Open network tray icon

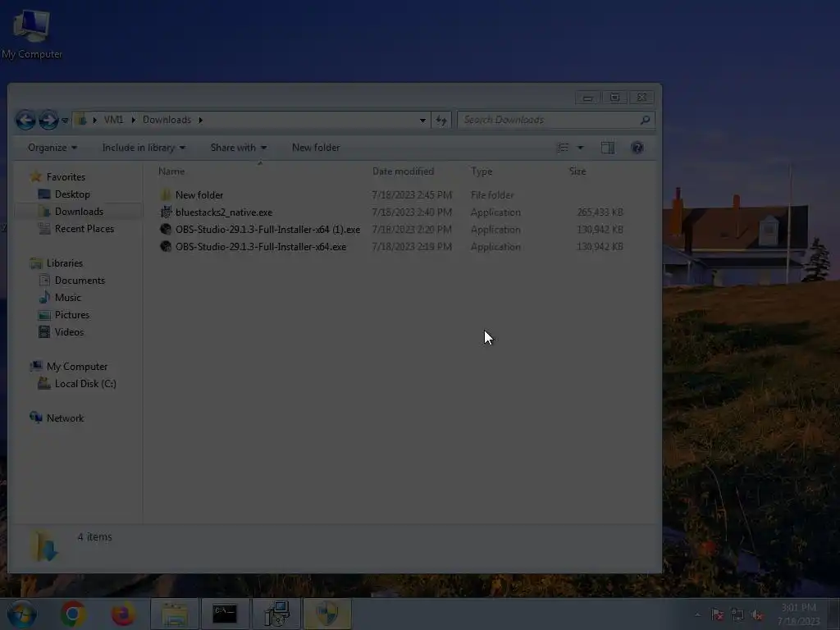click(737, 614)
